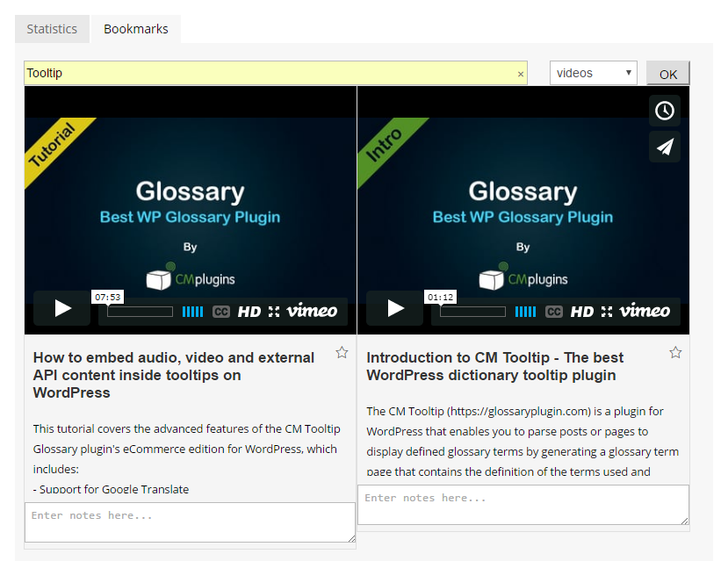Toggle HD quality on Tutorial video
The image size is (728, 561).
(249, 312)
